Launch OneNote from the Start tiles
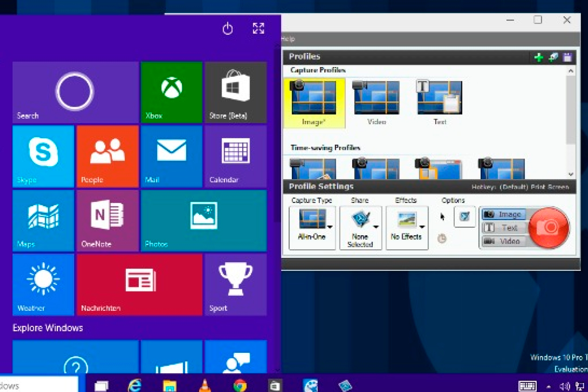Screen dimensions: 588x392 coord(107,220)
